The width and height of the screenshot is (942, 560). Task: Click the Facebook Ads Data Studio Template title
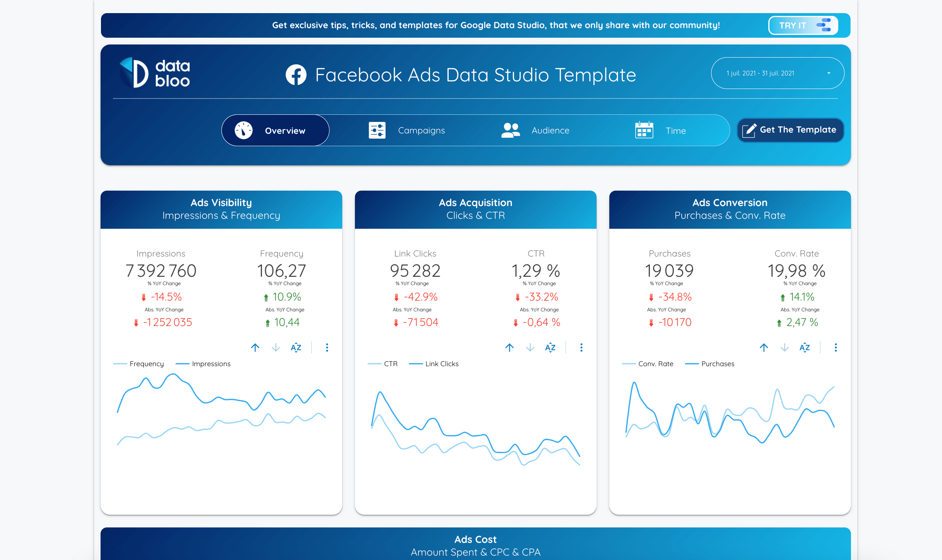click(x=475, y=75)
